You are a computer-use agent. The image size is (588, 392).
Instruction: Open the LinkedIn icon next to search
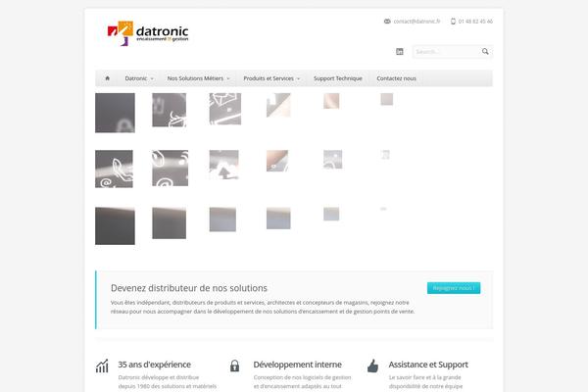pyautogui.click(x=400, y=51)
